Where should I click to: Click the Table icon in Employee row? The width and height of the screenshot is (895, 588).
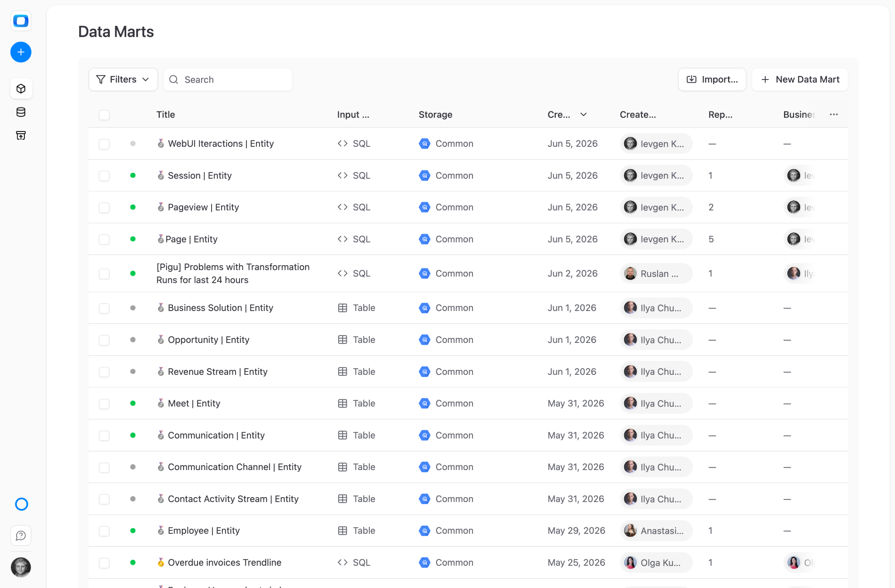pos(343,531)
